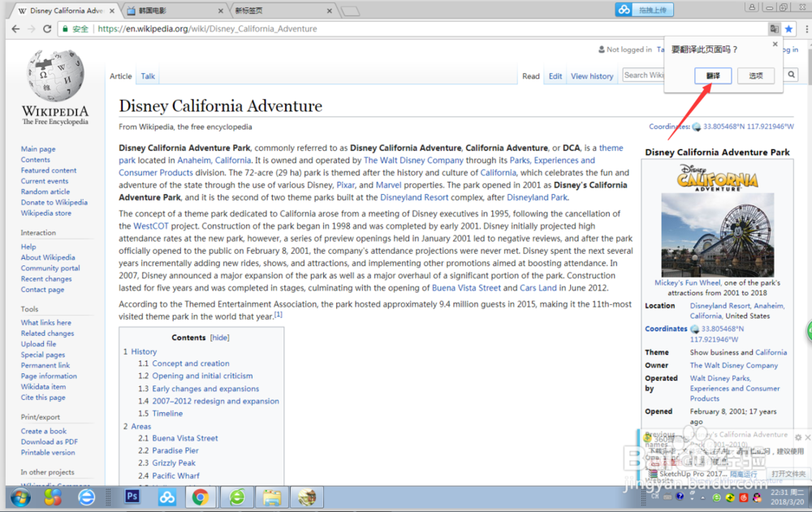Click the Disney California Adventure logo image
This screenshot has width=812, height=512.
tap(717, 178)
